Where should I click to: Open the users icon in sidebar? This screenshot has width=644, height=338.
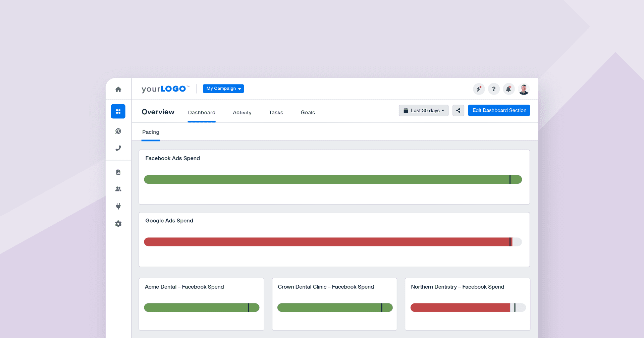118,189
